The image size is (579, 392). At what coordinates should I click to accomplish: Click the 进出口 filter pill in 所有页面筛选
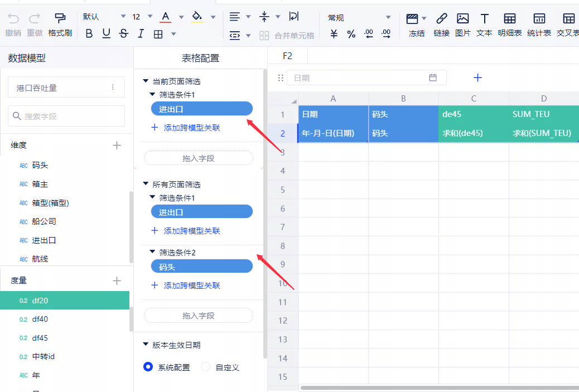point(201,212)
